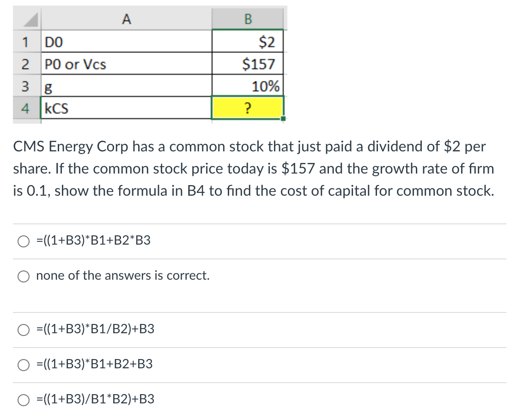Viewport: 511px width, 420px height.
Task: Select column header B
Action: [248, 19]
